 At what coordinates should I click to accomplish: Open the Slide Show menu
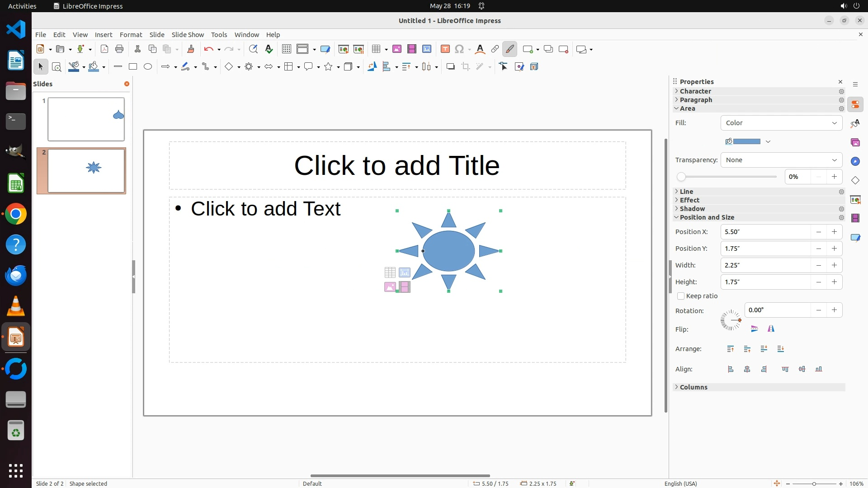[x=187, y=35]
